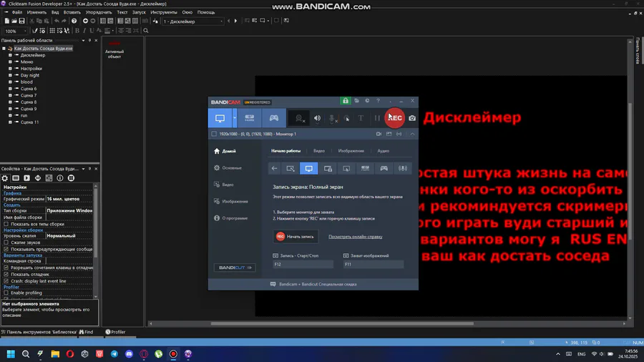This screenshot has height=362, width=644.
Task: Click Discord icon in Windows taskbar
Action: (129, 354)
